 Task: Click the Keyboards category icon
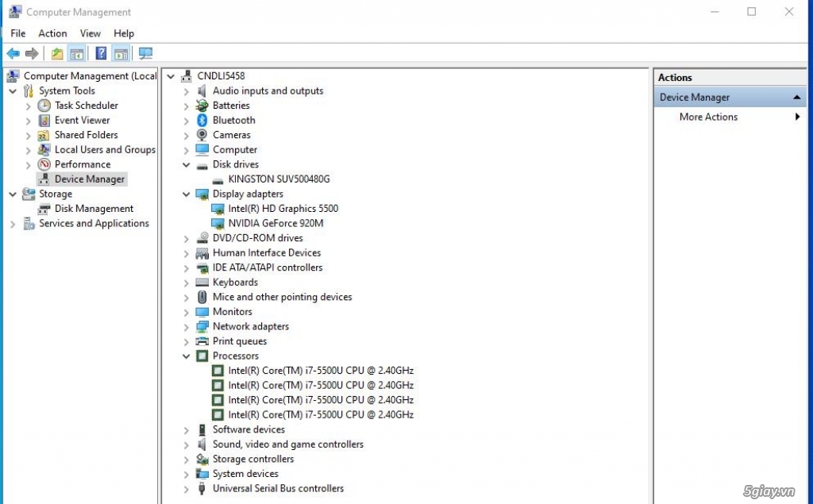202,282
